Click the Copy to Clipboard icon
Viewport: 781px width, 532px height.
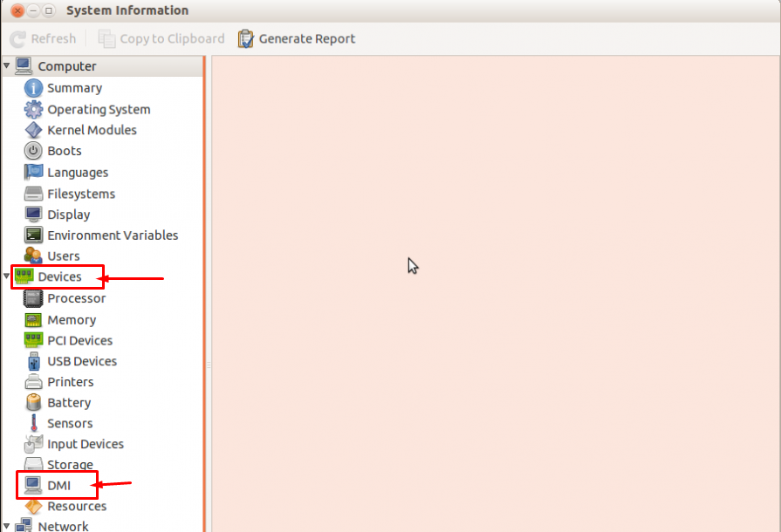106,39
